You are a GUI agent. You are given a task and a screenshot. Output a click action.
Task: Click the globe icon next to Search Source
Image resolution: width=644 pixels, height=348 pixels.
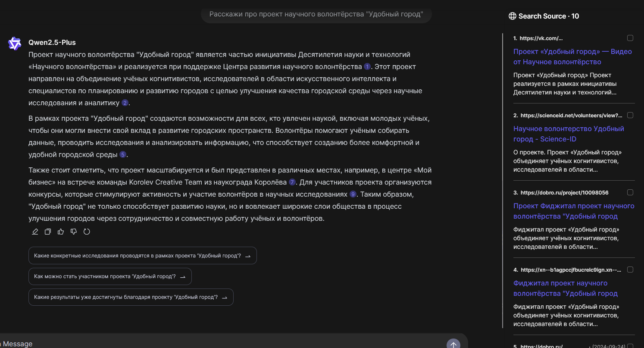[512, 16]
